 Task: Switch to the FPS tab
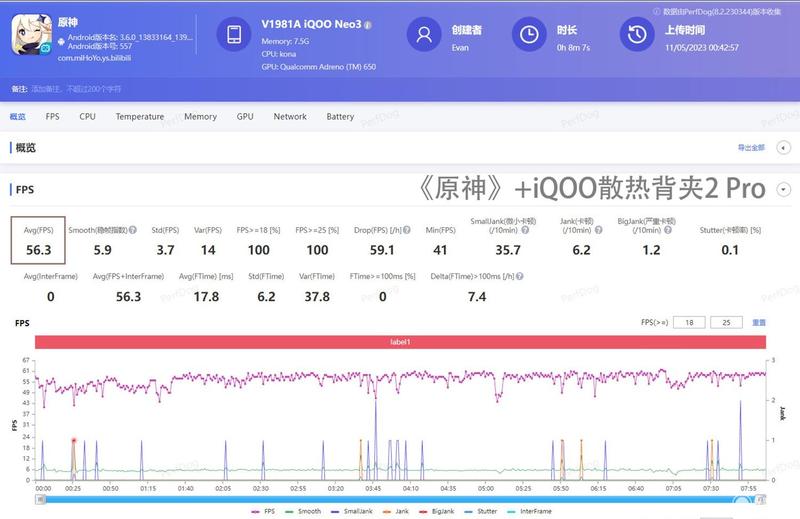52,116
